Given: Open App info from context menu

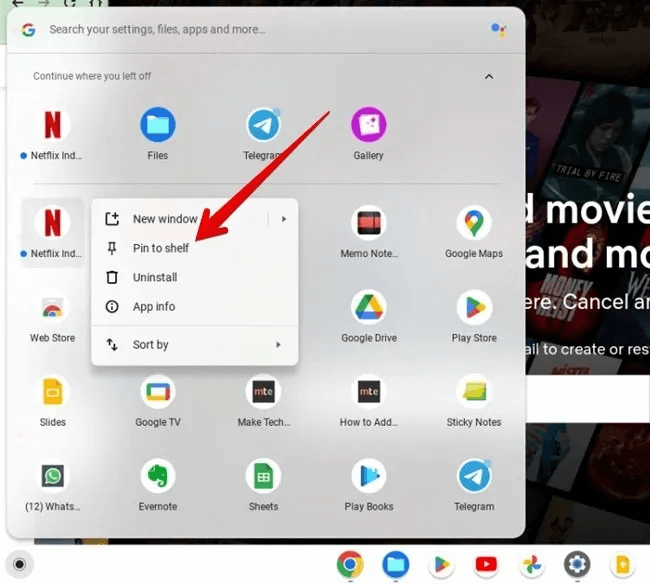Looking at the screenshot, I should point(194,307).
